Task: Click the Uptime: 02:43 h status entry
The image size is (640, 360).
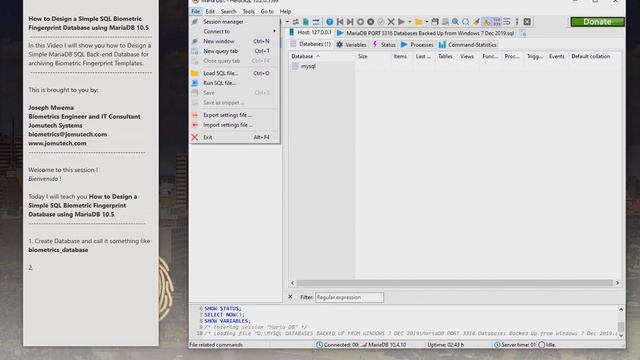Action: pos(445,345)
